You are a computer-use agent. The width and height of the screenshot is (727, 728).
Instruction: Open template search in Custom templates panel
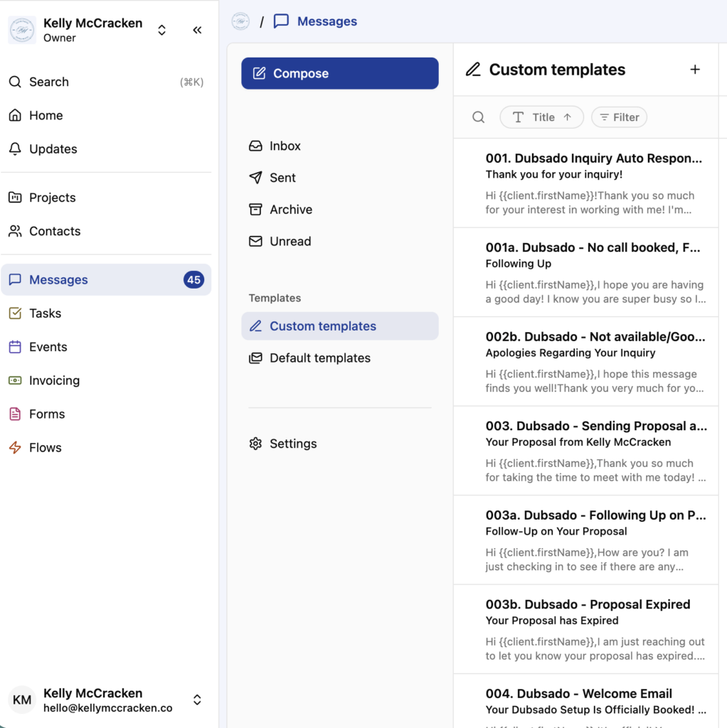(x=478, y=117)
